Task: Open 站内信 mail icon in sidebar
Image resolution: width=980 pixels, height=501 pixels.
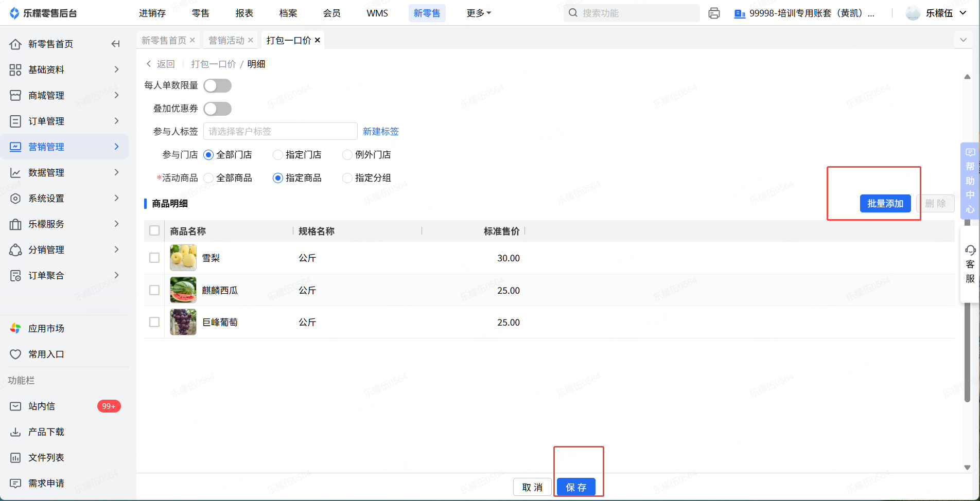Action: click(x=15, y=406)
